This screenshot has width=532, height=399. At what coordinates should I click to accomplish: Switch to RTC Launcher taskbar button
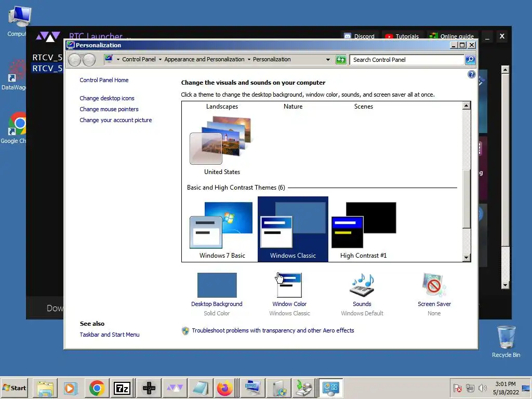coord(175,388)
